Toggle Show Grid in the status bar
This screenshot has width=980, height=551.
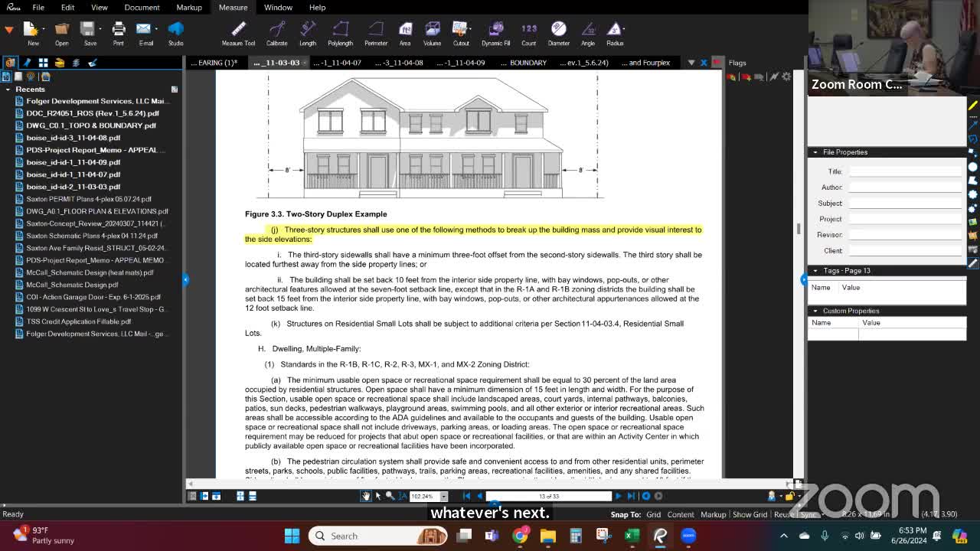click(750, 514)
